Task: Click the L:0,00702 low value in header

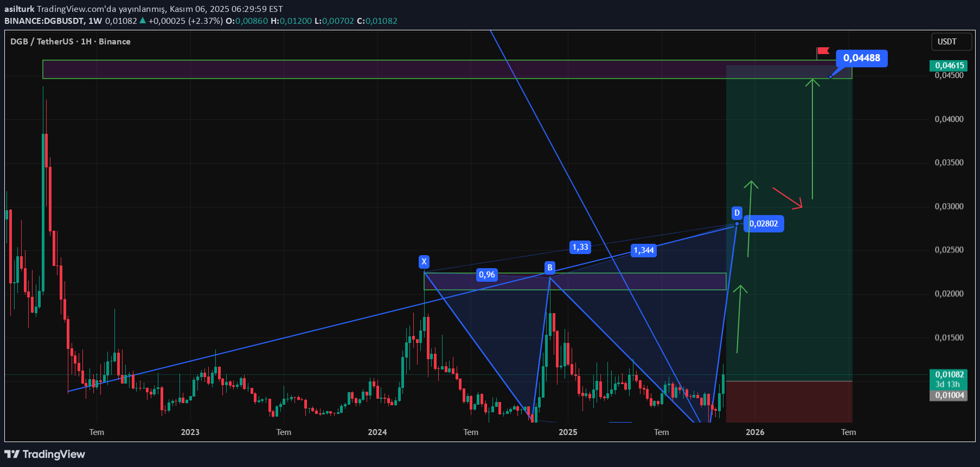Action: pyautogui.click(x=334, y=21)
